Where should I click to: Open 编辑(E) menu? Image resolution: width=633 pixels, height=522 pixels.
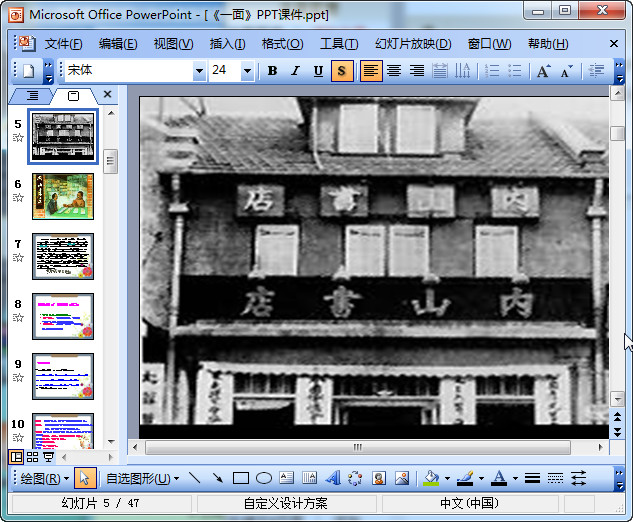[x=118, y=44]
